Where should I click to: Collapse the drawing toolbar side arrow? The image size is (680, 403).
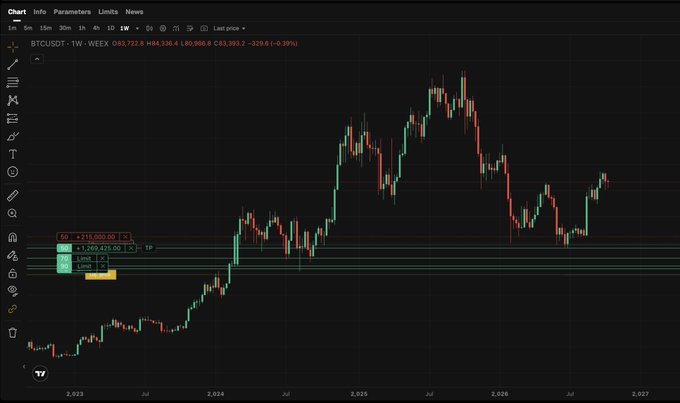(24, 367)
